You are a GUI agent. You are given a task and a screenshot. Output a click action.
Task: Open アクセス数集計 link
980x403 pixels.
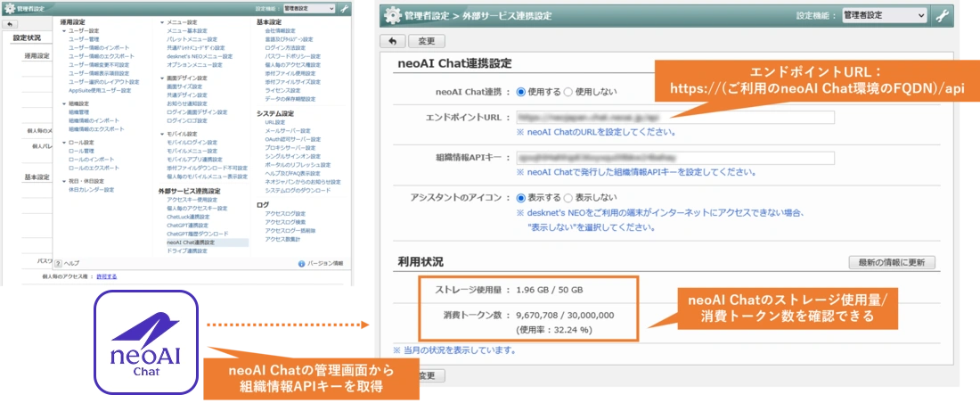(x=282, y=239)
